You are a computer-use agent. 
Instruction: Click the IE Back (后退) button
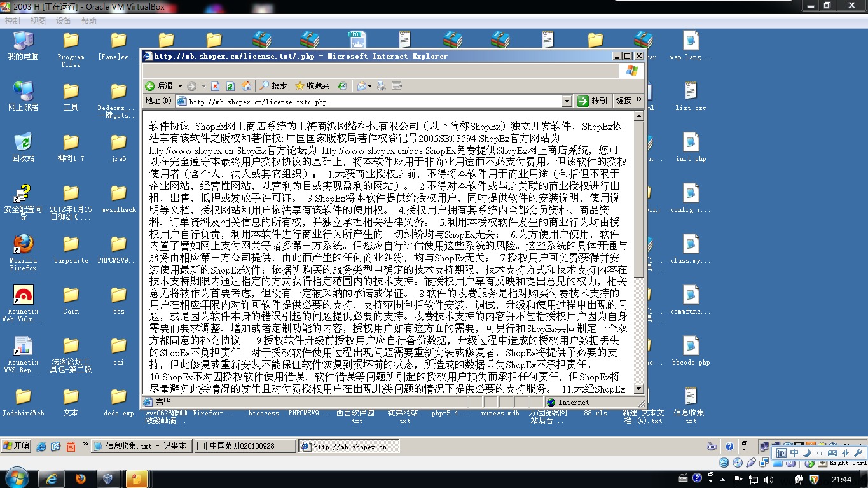pyautogui.click(x=159, y=86)
